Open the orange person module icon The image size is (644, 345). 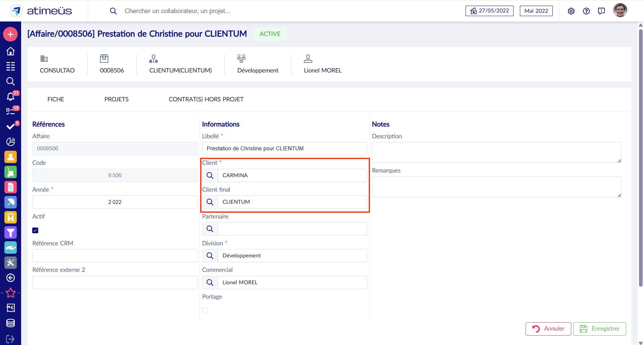10,157
